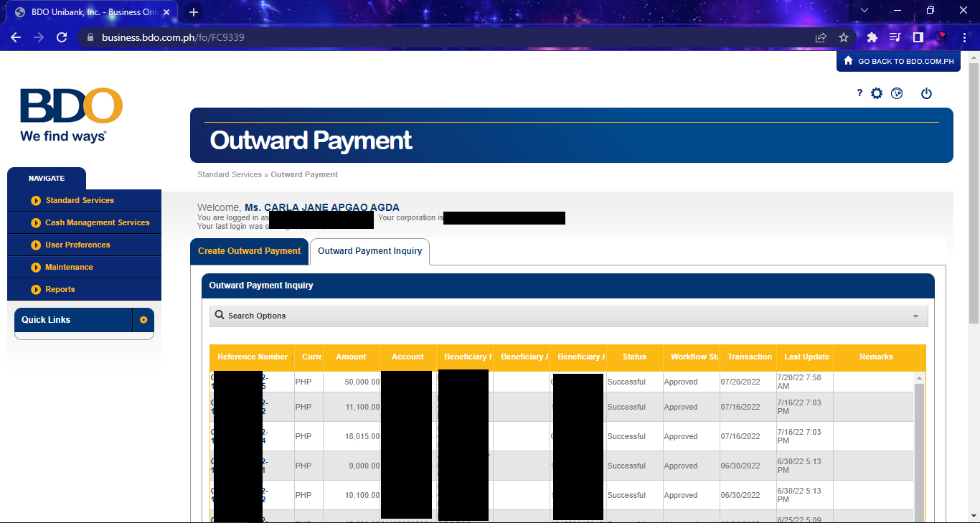Select the Outward Payment Inquiry tab
The width and height of the screenshot is (980, 523).
tap(369, 251)
